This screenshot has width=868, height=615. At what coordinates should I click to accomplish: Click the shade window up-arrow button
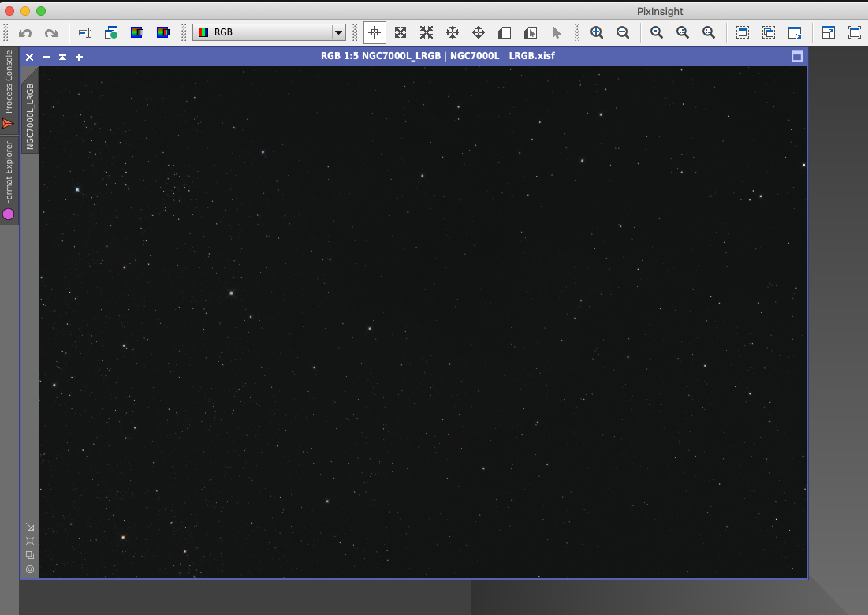click(x=62, y=57)
